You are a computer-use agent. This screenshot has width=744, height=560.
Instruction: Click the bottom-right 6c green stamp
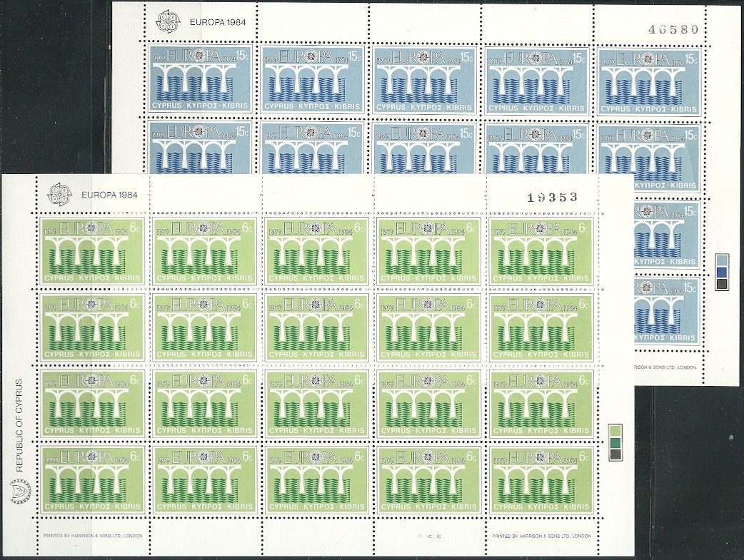541,480
